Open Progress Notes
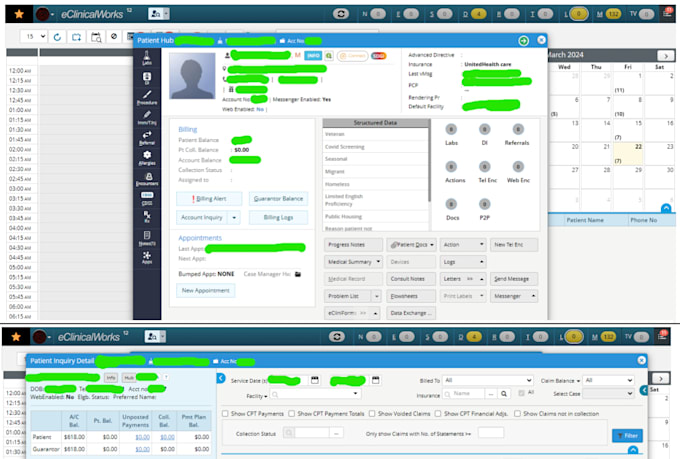This screenshot has height=459, width=680. (353, 245)
